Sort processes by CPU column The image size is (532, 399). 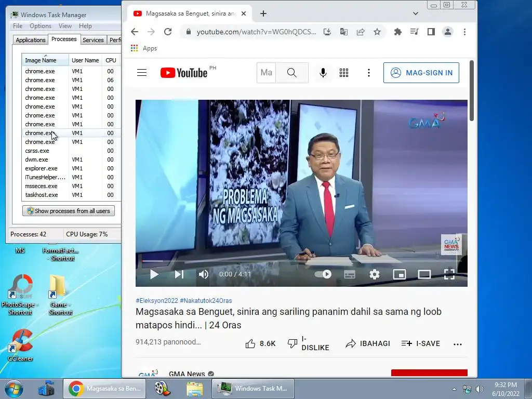(111, 60)
